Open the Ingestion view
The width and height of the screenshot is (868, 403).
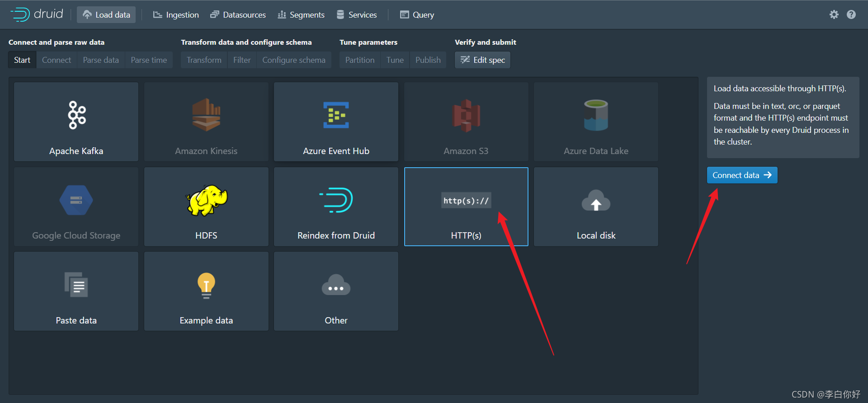(176, 15)
